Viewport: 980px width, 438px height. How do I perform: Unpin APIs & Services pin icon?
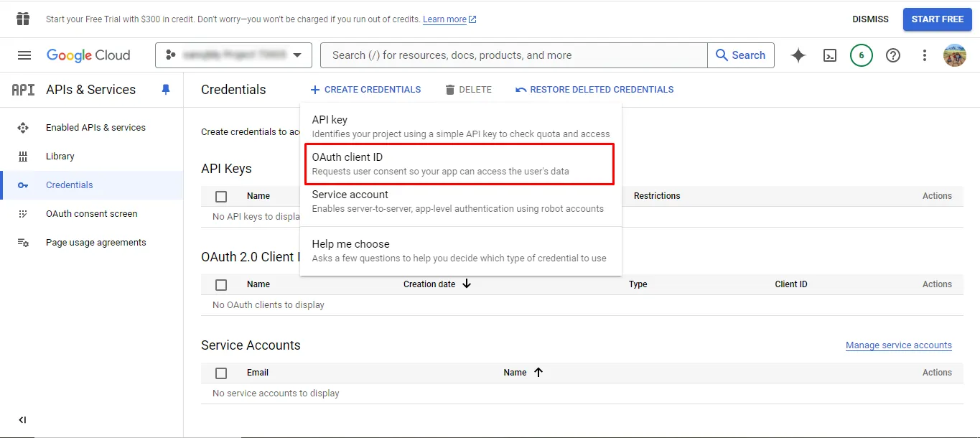coord(166,90)
